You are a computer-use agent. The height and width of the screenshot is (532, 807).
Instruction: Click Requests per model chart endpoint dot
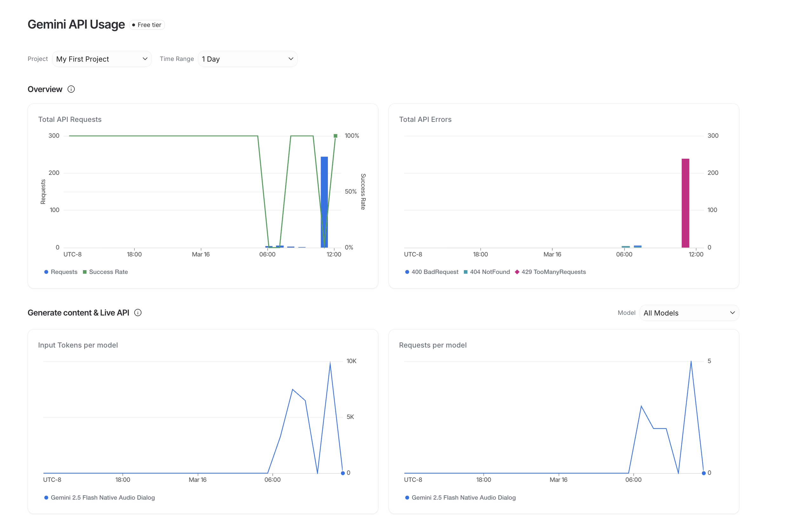(x=704, y=473)
